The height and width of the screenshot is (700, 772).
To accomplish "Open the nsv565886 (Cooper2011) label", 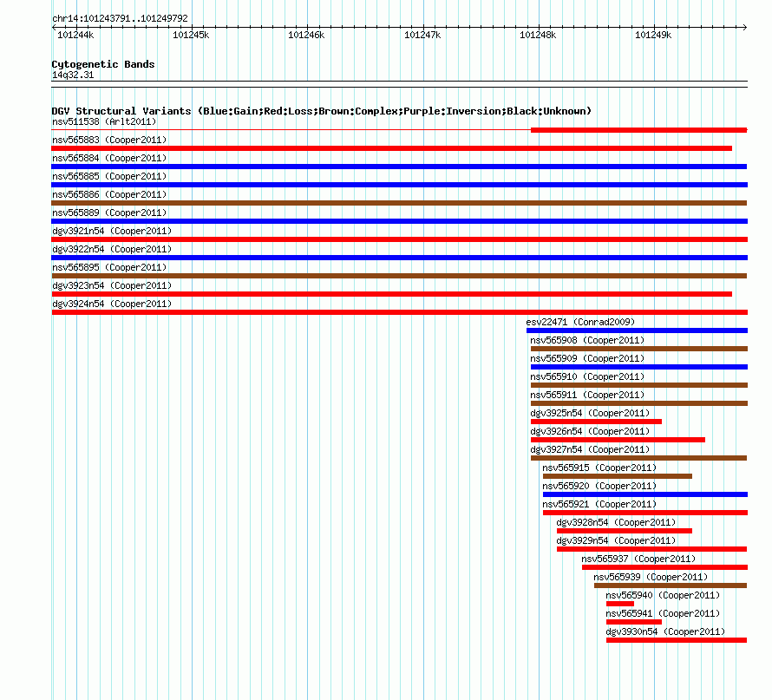I will (x=109, y=194).
